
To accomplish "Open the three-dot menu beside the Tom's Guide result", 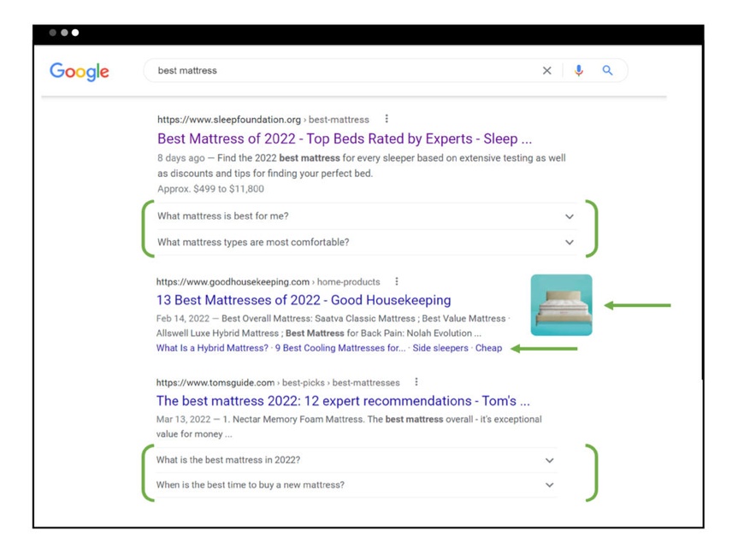I will click(416, 382).
